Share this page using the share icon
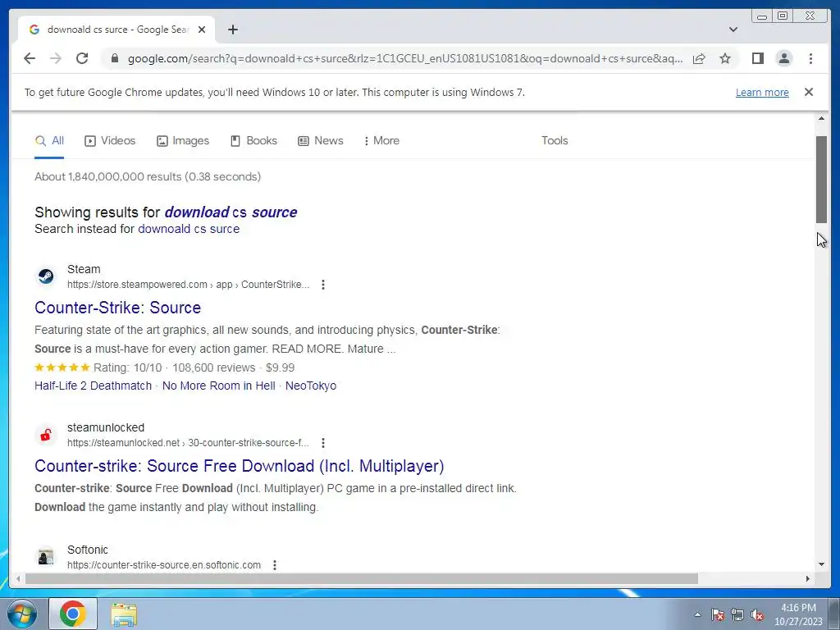The height and width of the screenshot is (630, 840). [x=699, y=58]
